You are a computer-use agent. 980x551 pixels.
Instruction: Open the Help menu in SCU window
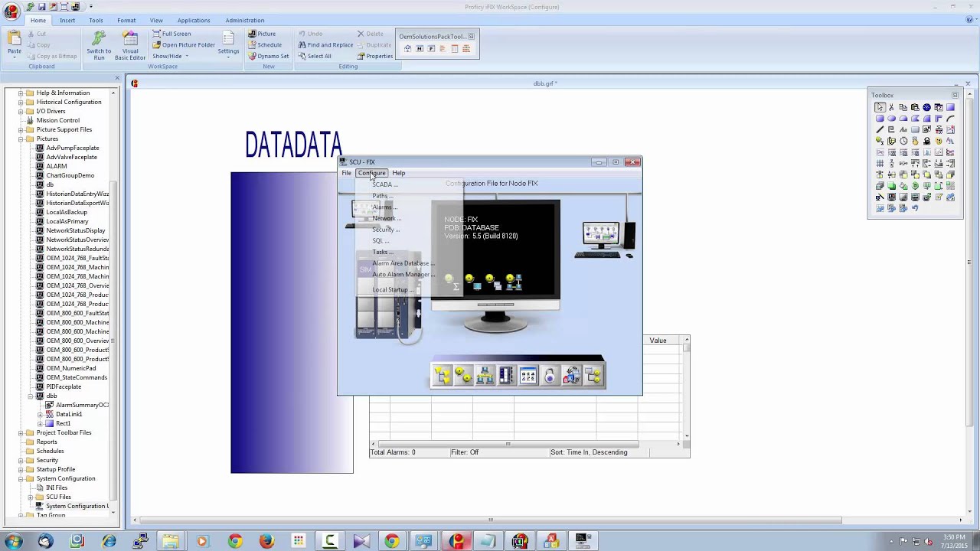click(x=399, y=173)
